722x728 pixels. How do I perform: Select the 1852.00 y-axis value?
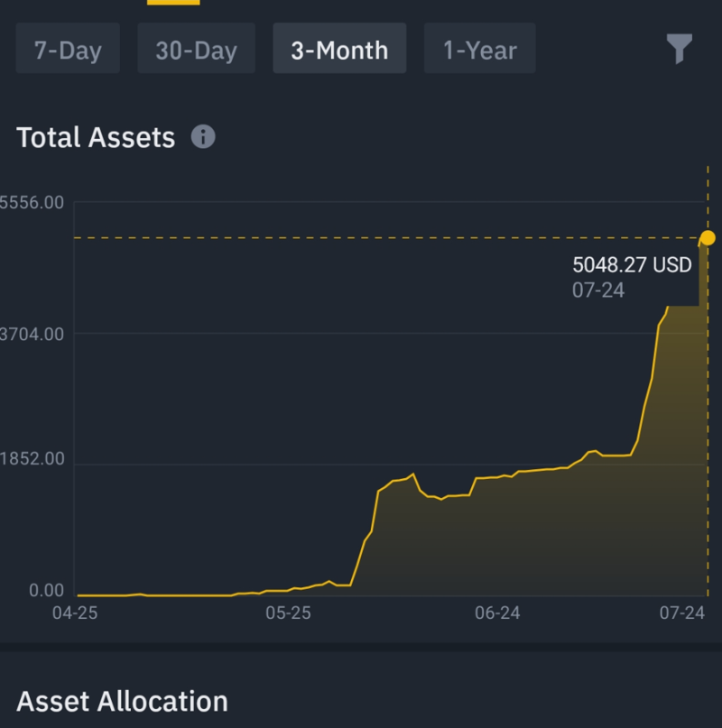[x=32, y=458]
